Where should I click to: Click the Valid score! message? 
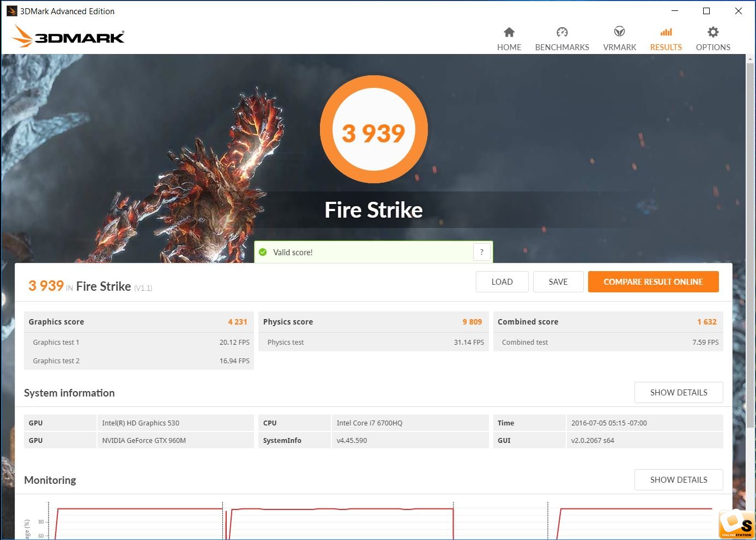(293, 253)
